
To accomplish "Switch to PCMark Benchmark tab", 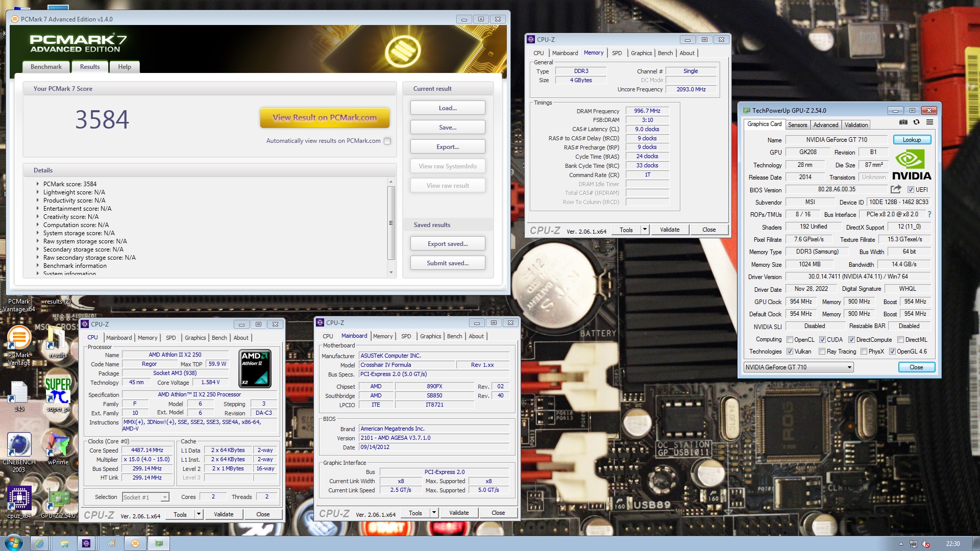I will point(46,67).
